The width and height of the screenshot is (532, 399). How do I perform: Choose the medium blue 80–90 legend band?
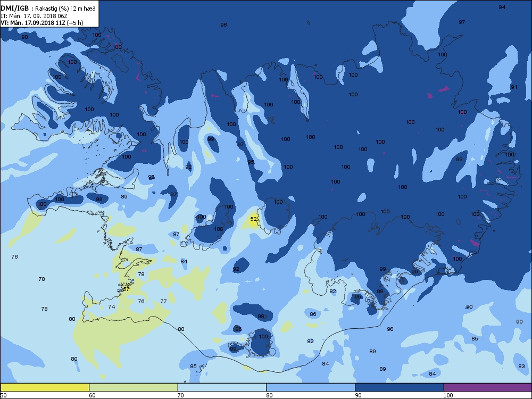coord(311,387)
